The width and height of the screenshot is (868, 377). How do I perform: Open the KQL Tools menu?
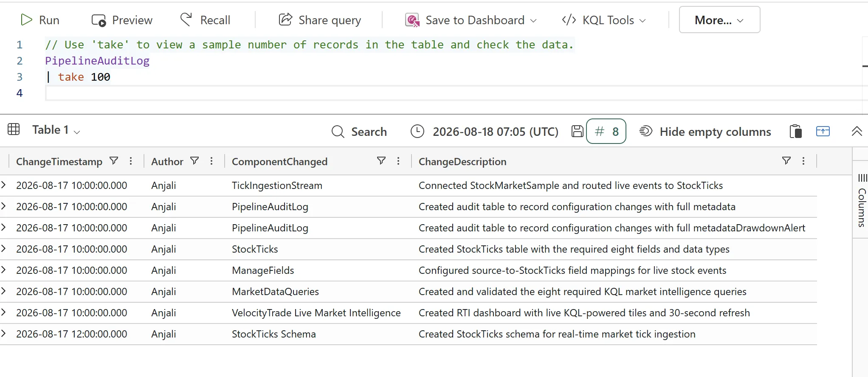tap(603, 20)
